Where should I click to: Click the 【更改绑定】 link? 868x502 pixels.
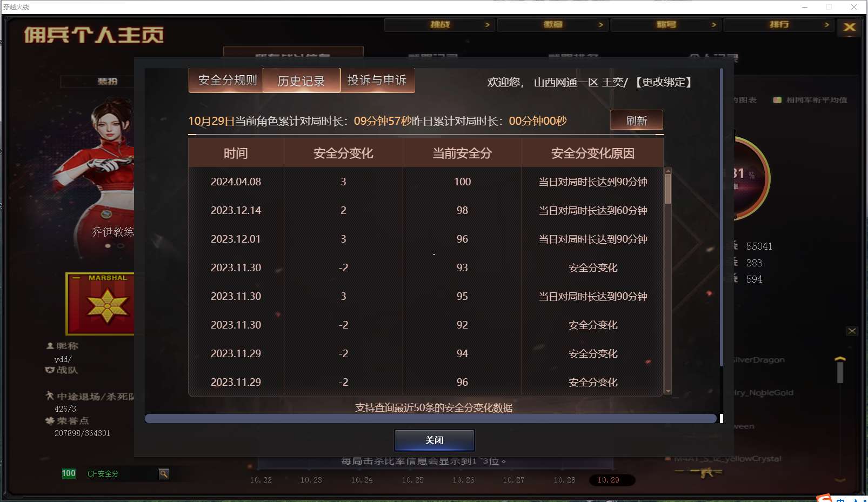(663, 82)
